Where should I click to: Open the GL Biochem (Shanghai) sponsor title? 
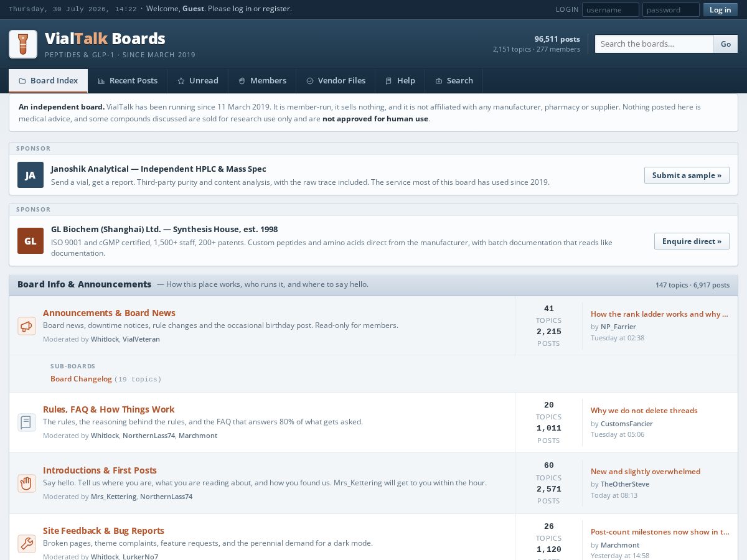pos(164,229)
